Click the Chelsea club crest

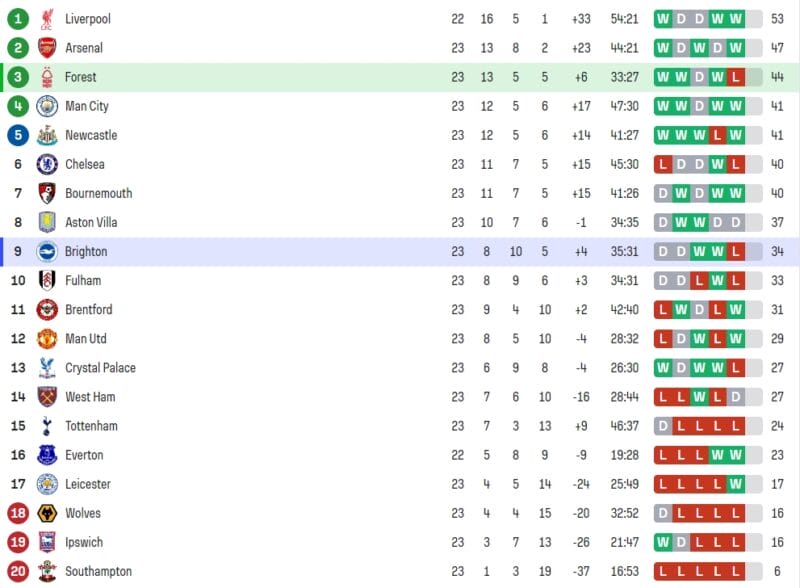click(47, 164)
